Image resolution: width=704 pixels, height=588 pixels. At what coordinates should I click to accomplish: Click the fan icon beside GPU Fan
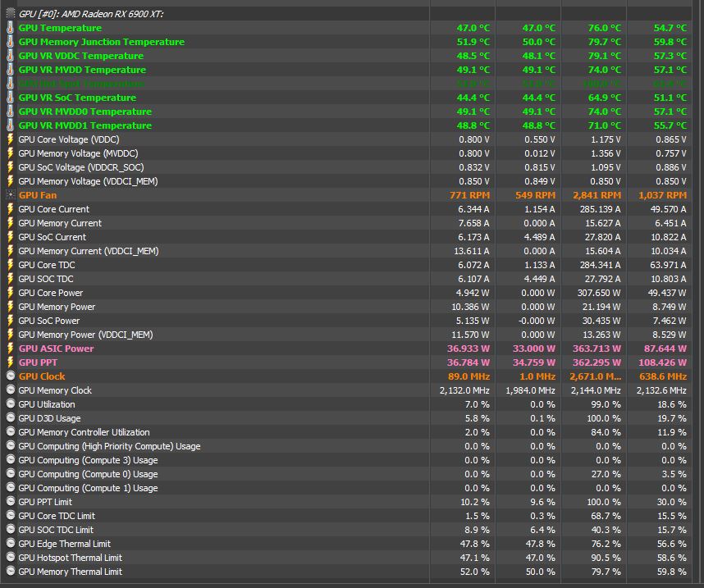pyautogui.click(x=11, y=195)
